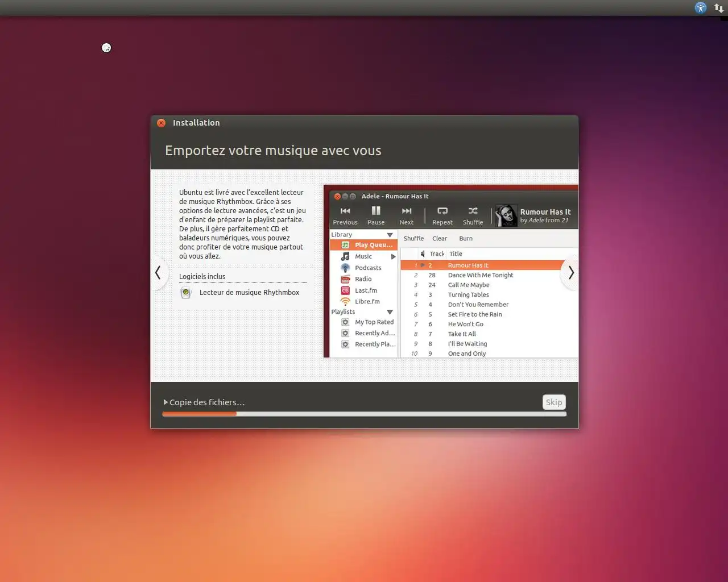
Task: Select the Don't You Remember track
Action: [489, 305]
